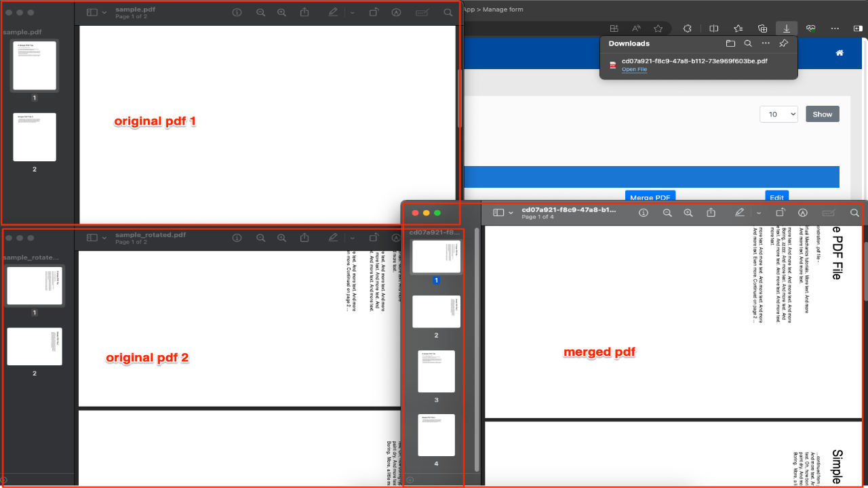This screenshot has width=868, height=488.
Task: Toggle the Edge sidebar button
Action: pyautogui.click(x=859, y=28)
